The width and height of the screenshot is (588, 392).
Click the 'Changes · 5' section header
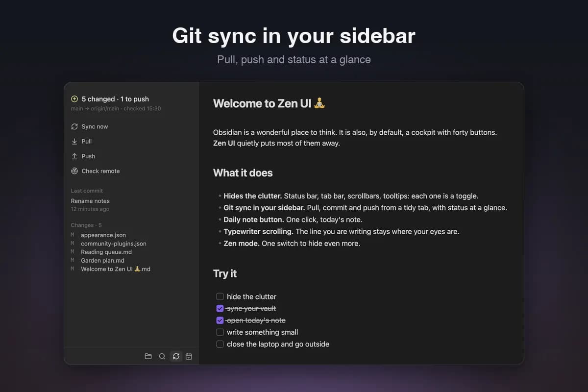(86, 225)
